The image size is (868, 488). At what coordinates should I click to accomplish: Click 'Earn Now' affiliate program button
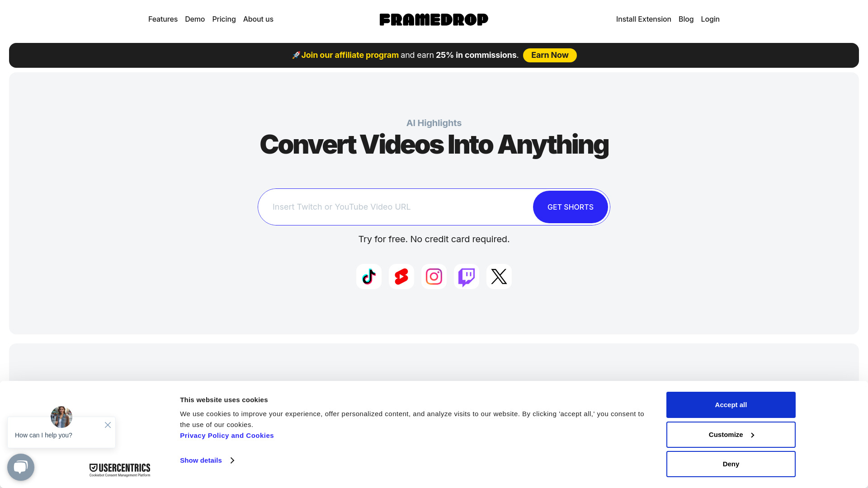pyautogui.click(x=550, y=56)
